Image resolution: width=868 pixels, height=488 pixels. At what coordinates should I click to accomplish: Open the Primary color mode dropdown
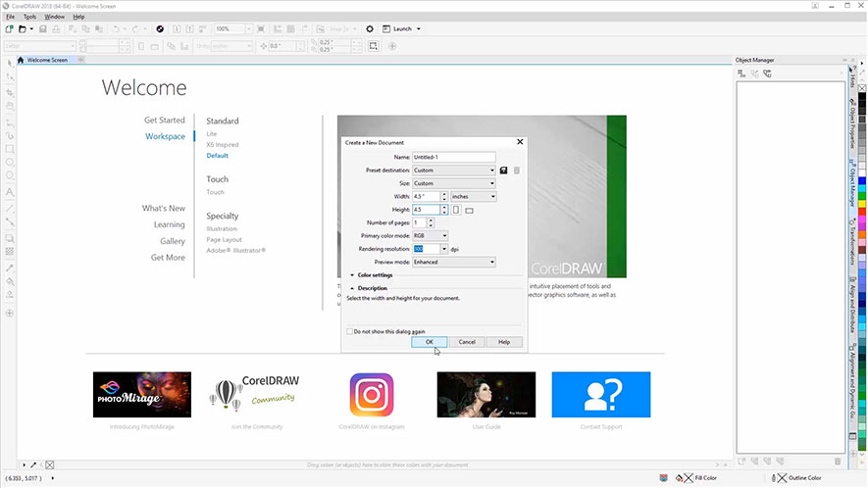[x=431, y=235]
